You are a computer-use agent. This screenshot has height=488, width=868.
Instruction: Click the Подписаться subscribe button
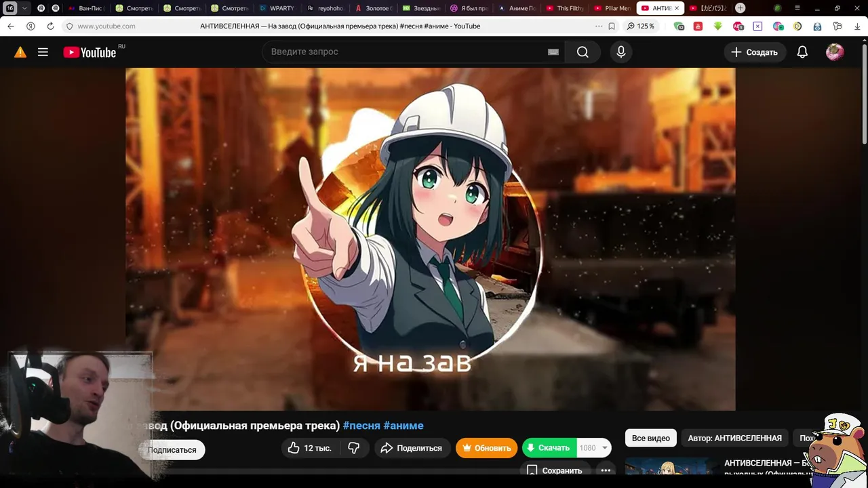pyautogui.click(x=172, y=450)
